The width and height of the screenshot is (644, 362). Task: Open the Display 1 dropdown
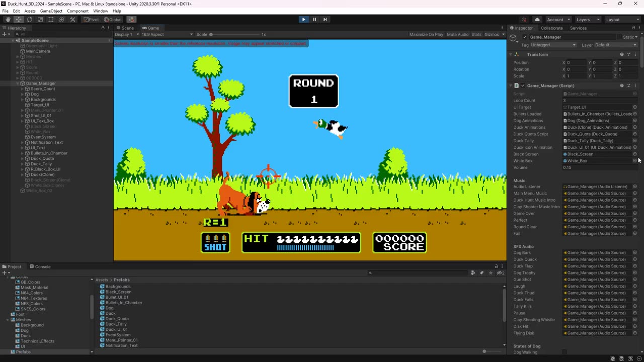(126, 35)
